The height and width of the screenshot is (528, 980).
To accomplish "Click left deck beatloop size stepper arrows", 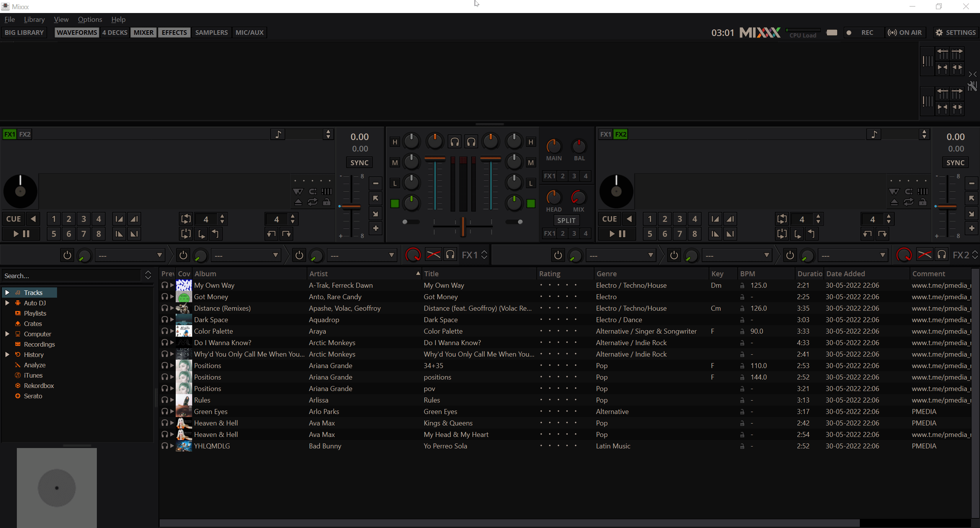I will coord(222,219).
